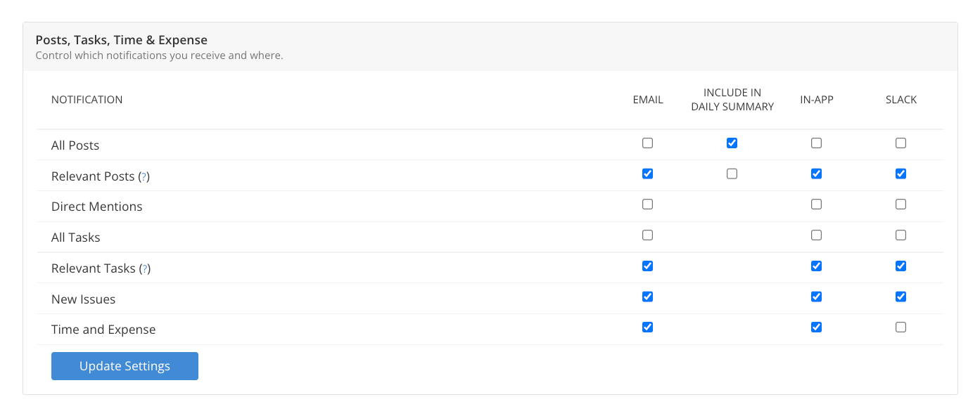The image size is (980, 416).
Task: Open the Relevant Tasks help question mark
Action: (144, 269)
